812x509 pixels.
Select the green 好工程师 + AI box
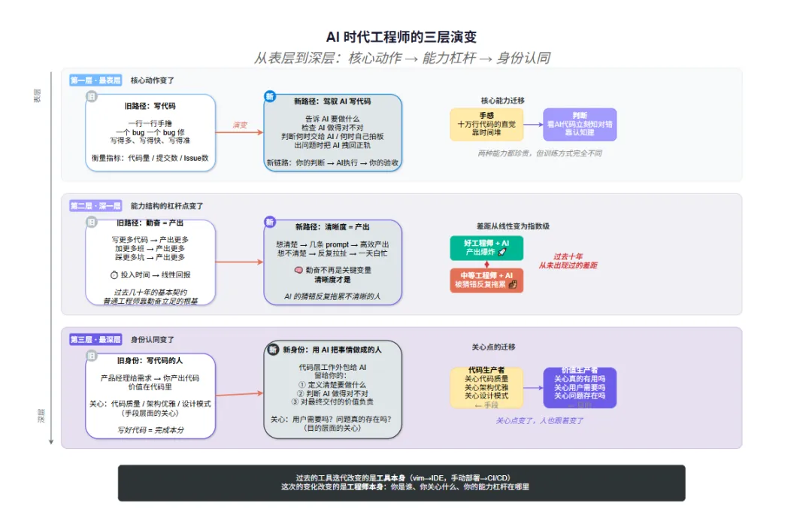(x=486, y=247)
